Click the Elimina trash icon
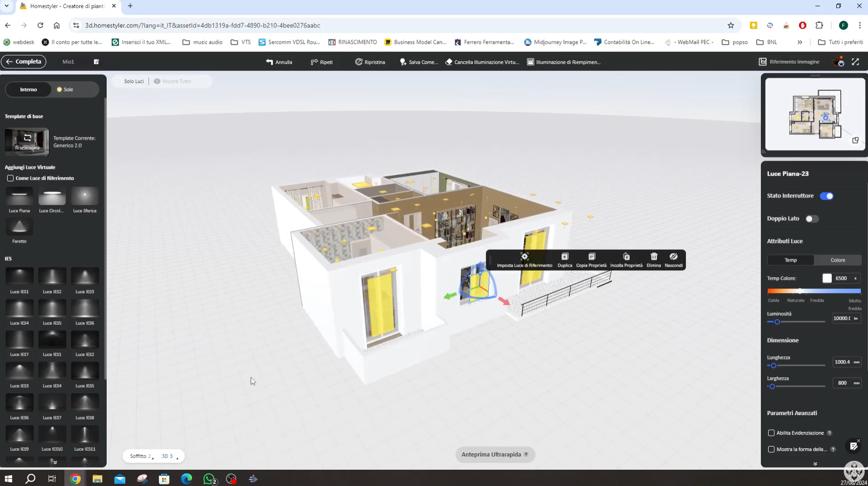 pos(654,257)
